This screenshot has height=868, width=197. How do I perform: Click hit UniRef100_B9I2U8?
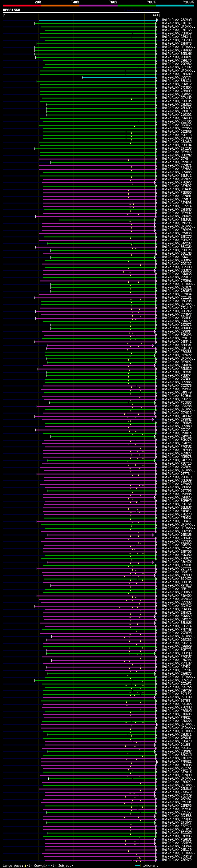[177, 149]
